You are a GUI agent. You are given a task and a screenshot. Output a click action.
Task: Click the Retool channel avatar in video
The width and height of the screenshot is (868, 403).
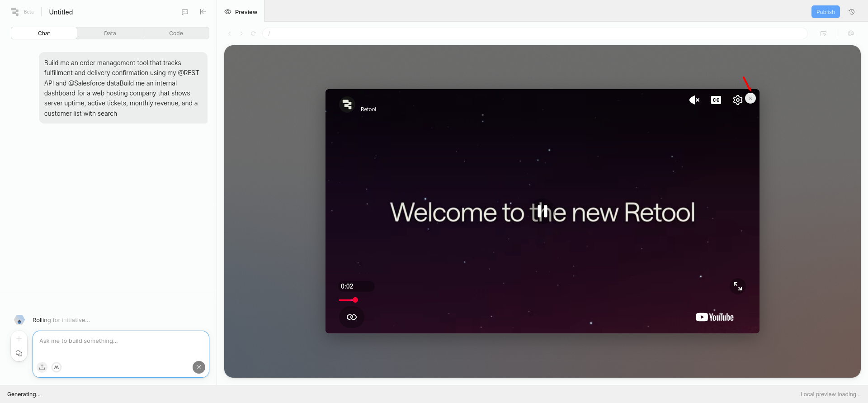(347, 105)
